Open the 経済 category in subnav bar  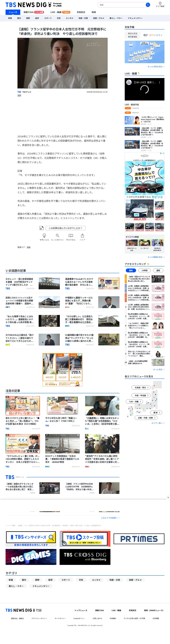(37, 18)
